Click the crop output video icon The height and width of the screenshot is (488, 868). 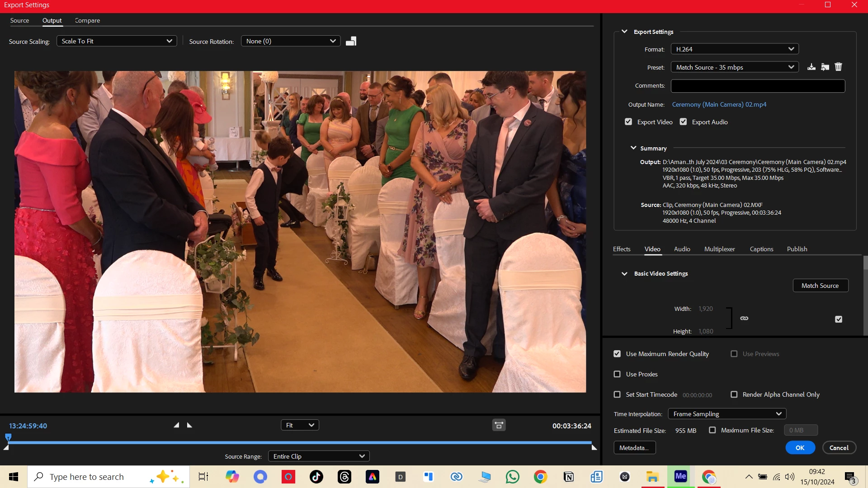(351, 41)
